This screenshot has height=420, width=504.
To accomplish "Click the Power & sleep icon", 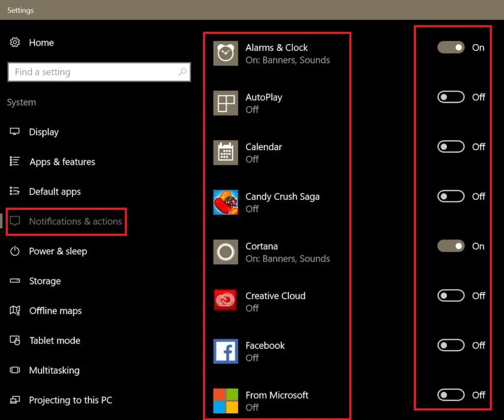I will (15, 251).
